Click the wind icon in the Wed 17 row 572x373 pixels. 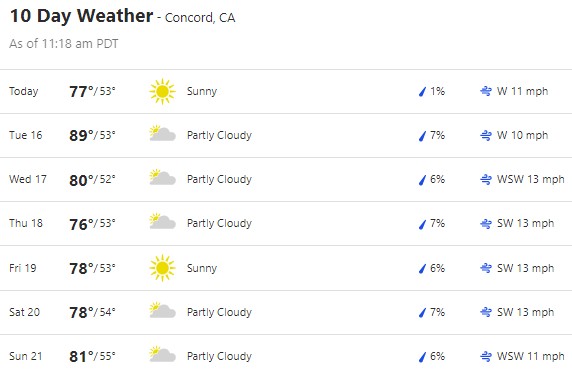(486, 180)
